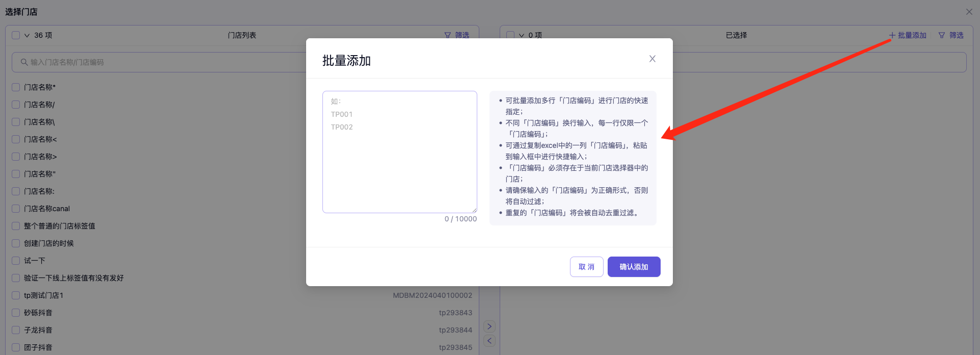Image resolution: width=980 pixels, height=355 pixels.
Task: Click the store code textarea
Action: pos(399,152)
